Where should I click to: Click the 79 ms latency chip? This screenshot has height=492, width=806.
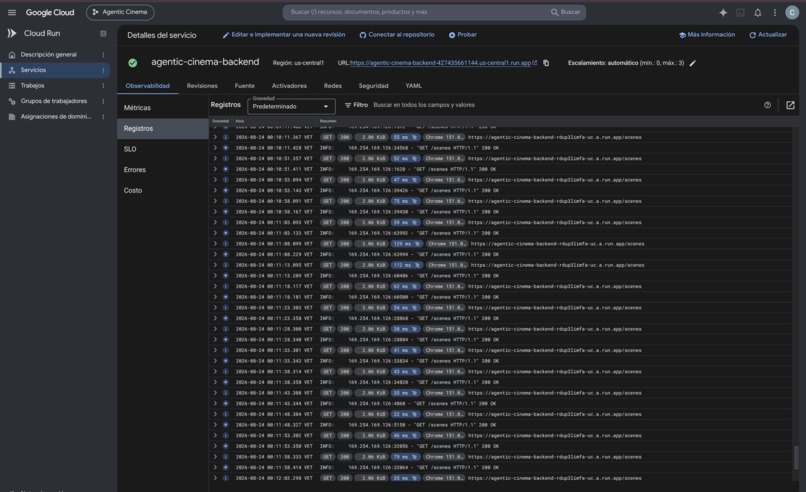pos(405,457)
